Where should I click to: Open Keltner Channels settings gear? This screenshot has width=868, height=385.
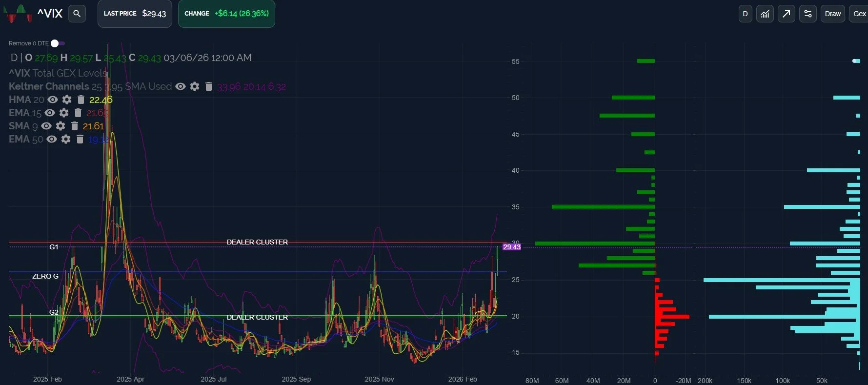(x=195, y=86)
